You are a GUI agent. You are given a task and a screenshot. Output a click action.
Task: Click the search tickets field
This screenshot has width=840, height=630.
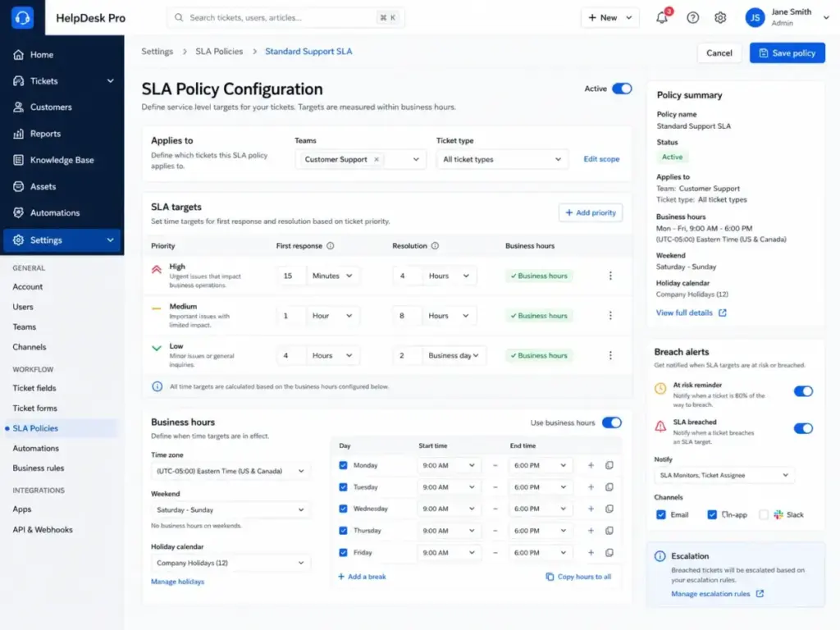[x=286, y=18]
